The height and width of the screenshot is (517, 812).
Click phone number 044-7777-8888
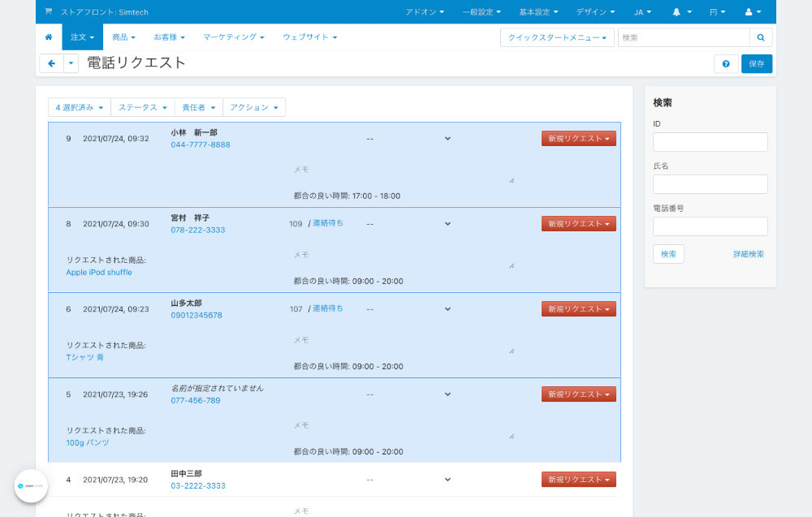pyautogui.click(x=201, y=145)
